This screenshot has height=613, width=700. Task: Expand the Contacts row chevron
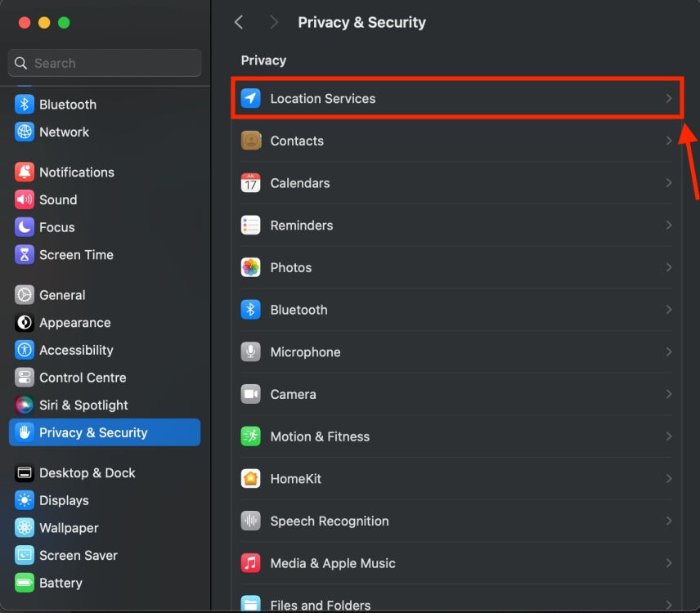point(668,141)
